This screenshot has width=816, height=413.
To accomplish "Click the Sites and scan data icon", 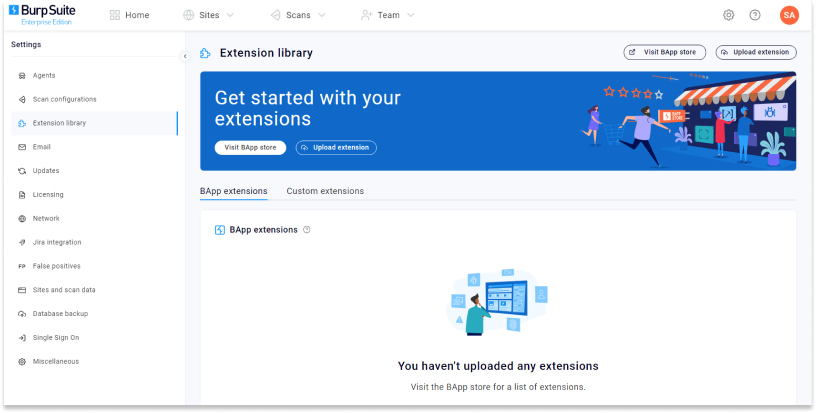I will pyautogui.click(x=22, y=290).
